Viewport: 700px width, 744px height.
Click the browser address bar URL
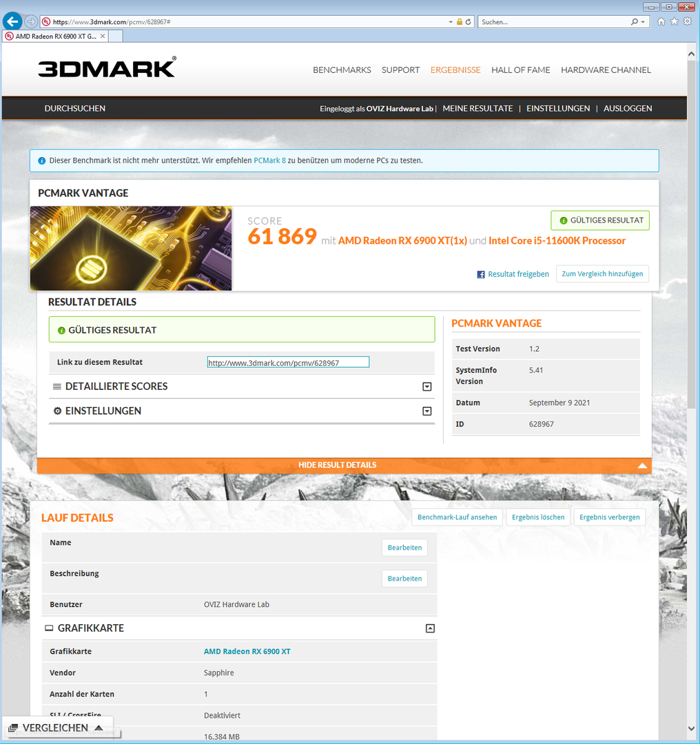point(112,22)
